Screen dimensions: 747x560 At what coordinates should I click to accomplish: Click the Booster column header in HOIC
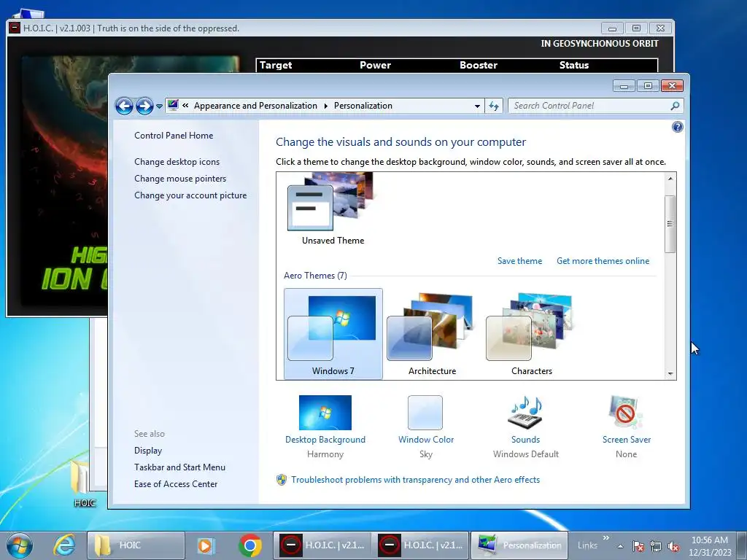pyautogui.click(x=479, y=65)
